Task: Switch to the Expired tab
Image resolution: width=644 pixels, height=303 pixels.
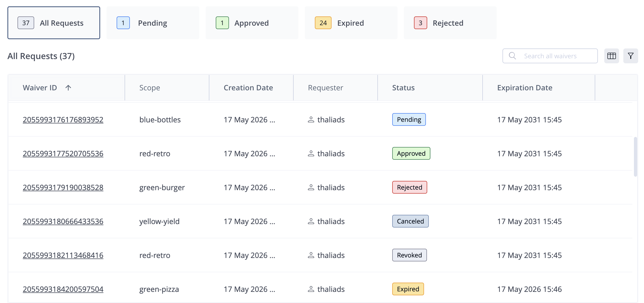Action: pos(351,23)
